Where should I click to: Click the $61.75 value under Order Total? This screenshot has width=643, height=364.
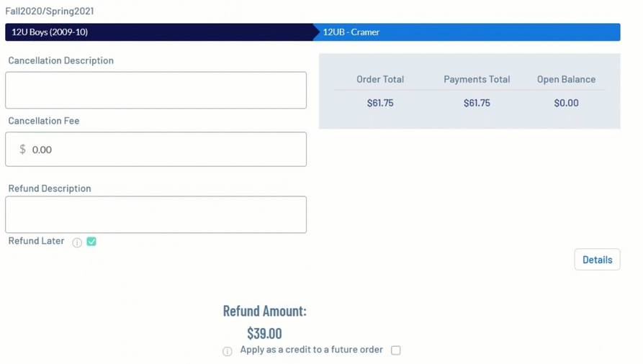pos(380,103)
